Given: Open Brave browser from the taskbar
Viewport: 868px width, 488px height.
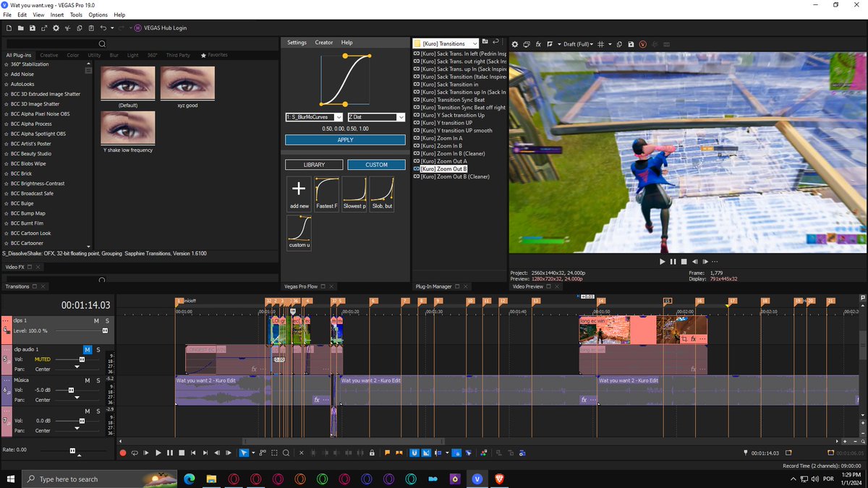Looking at the screenshot, I should (x=499, y=479).
